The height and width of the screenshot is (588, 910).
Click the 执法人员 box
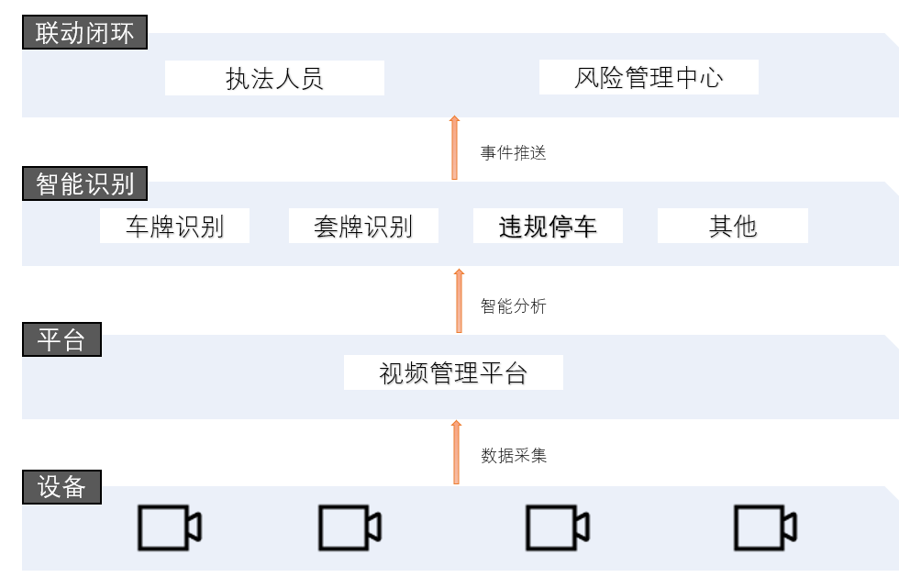pos(274,78)
